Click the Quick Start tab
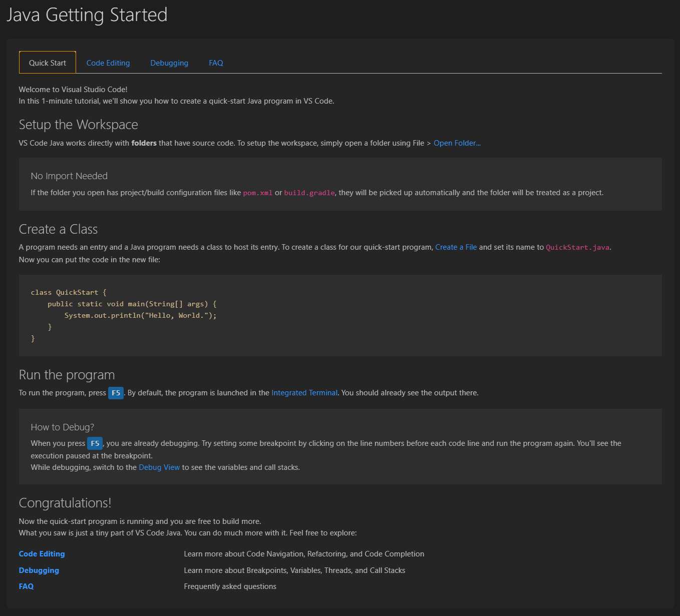680x616 pixels. point(47,62)
